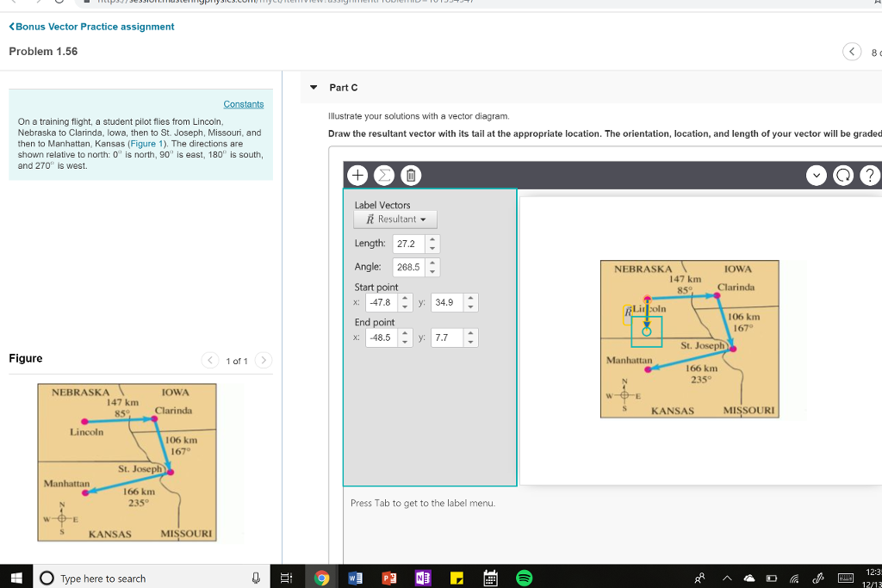Image resolution: width=882 pixels, height=588 pixels.
Task: Increase Start point x stepper
Action: coord(405,298)
